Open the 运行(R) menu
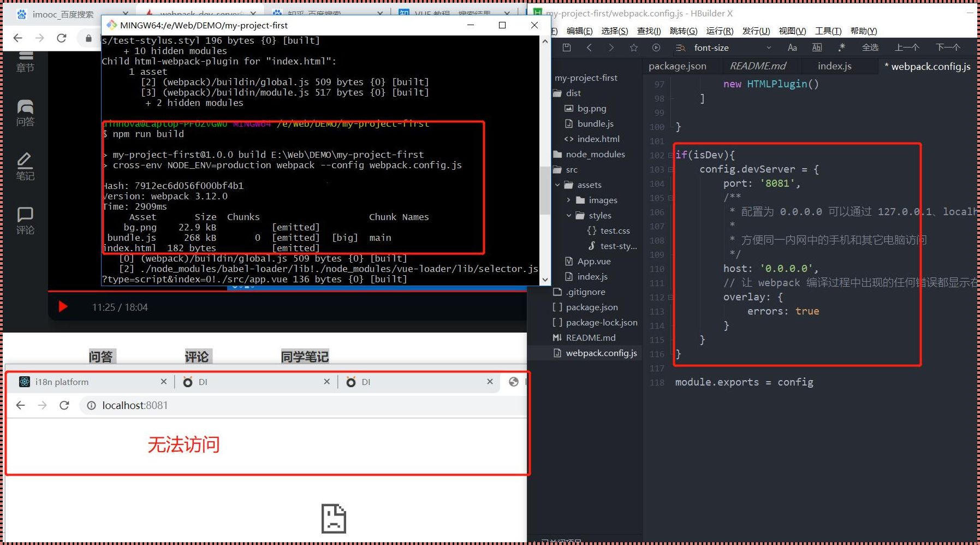 pyautogui.click(x=720, y=31)
